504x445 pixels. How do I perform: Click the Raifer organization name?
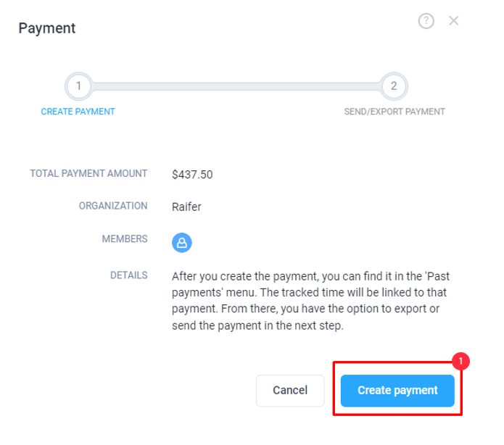[186, 207]
